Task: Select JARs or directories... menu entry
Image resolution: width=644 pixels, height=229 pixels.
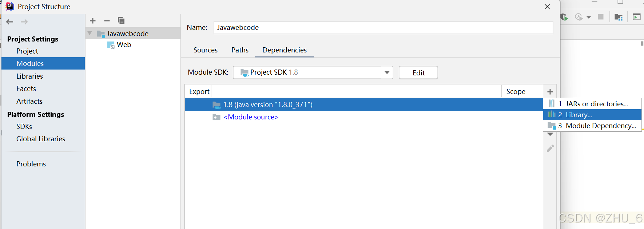Action: (x=596, y=104)
